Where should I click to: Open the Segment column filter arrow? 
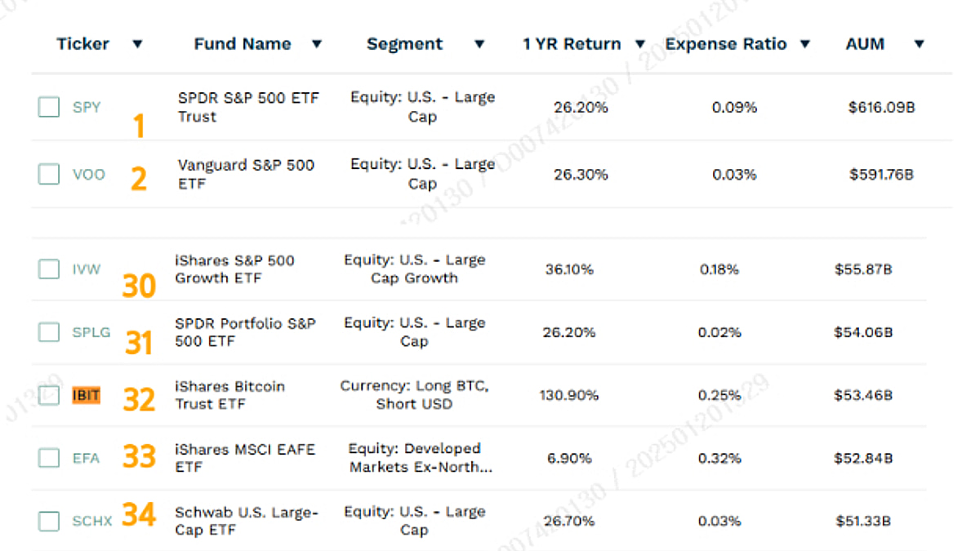(x=479, y=44)
